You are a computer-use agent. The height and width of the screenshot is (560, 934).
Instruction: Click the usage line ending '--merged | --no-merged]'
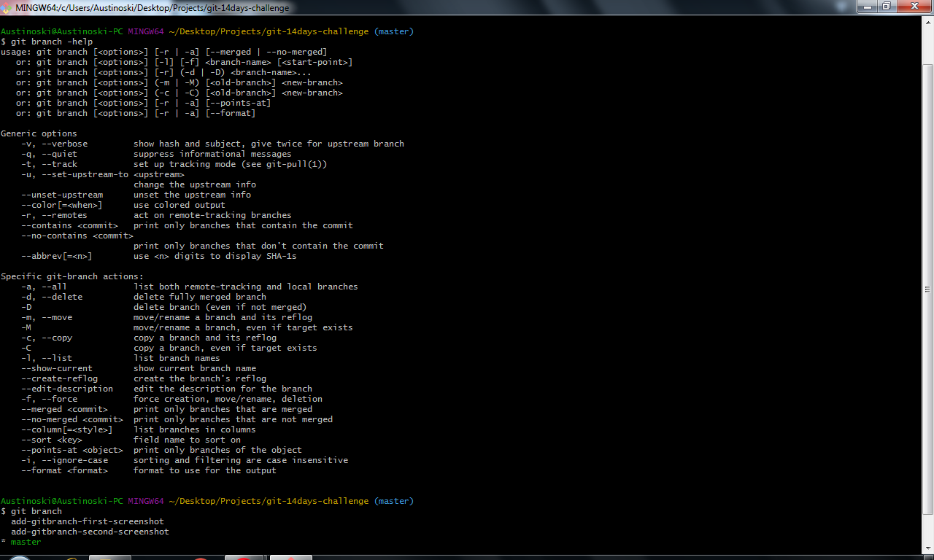tap(163, 52)
